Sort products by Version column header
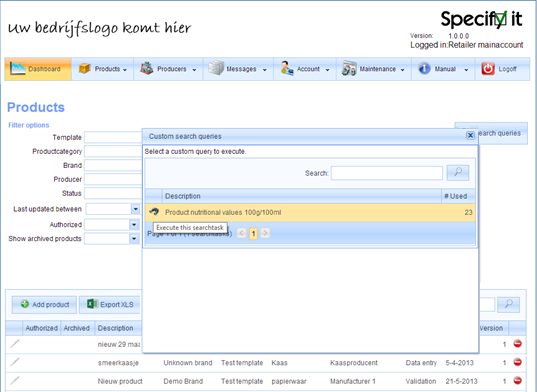The image size is (537, 392). tap(493, 328)
